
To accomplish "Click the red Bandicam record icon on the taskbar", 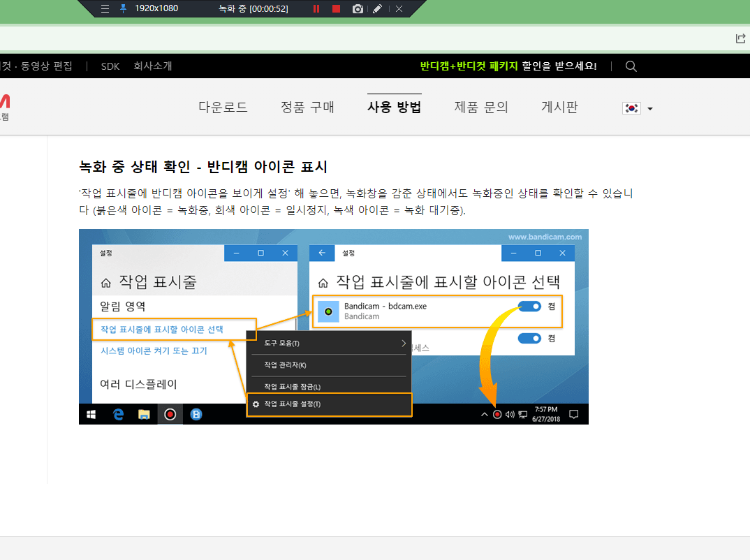I will [170, 414].
